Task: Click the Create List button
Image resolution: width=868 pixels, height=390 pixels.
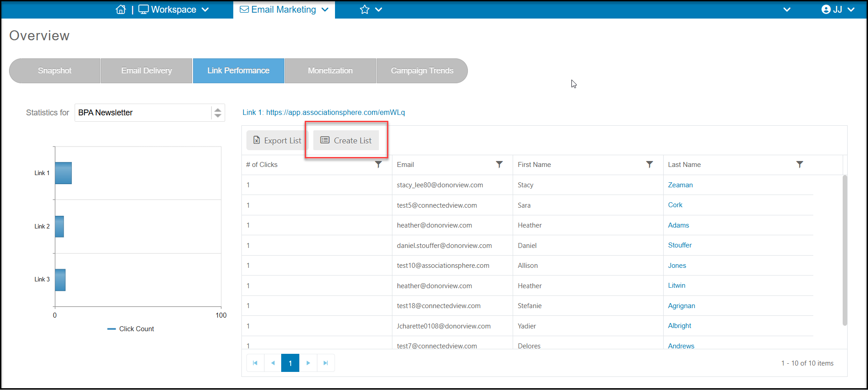Action: click(x=346, y=140)
